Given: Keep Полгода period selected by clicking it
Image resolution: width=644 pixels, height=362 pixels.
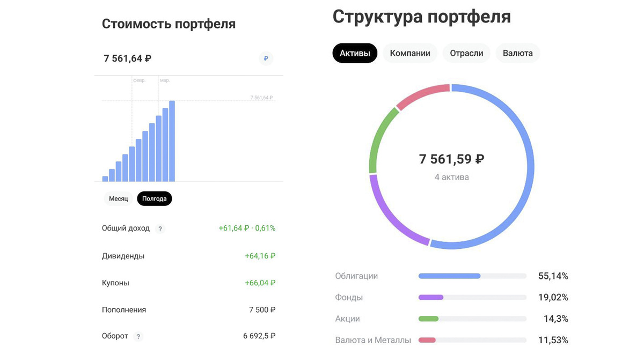Looking at the screenshot, I should click(154, 198).
